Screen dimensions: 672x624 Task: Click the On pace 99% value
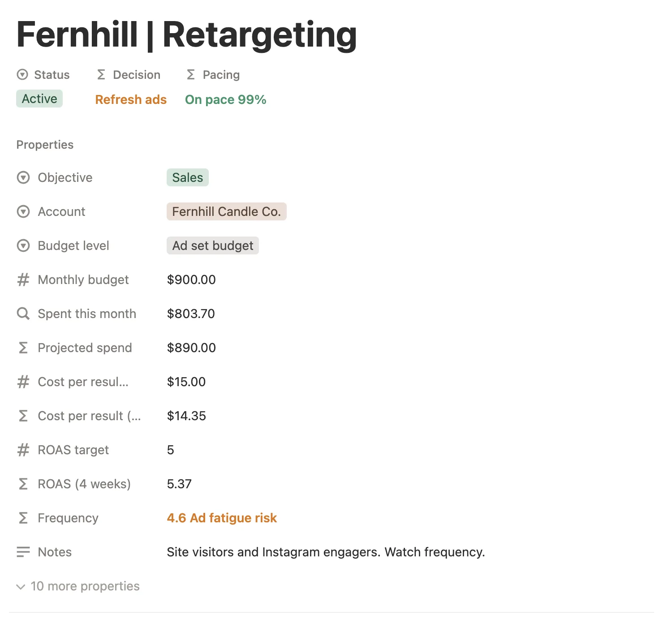point(226,99)
